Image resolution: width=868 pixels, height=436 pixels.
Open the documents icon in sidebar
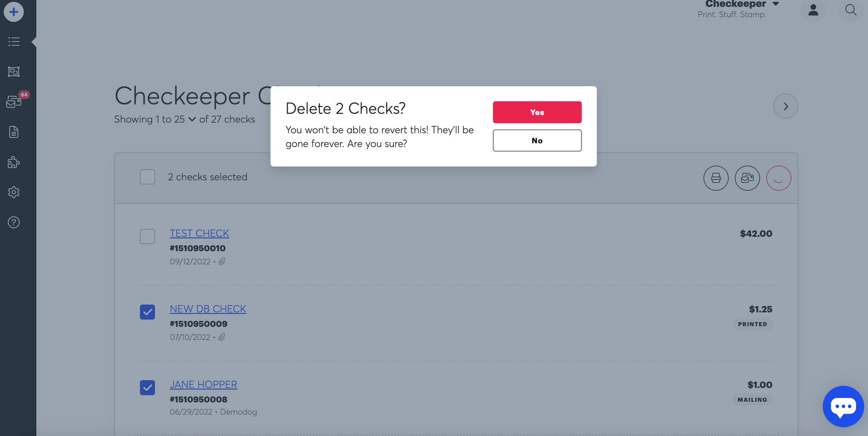point(14,132)
